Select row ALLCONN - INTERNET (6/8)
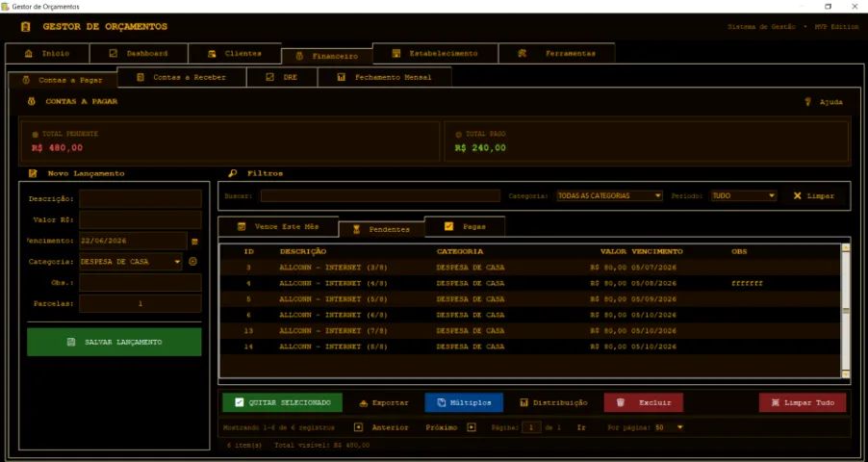Image resolution: width=868 pixels, height=462 pixels. coord(530,315)
